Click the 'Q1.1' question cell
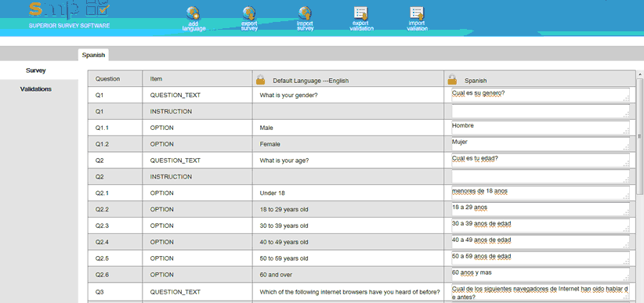This screenshot has height=303, width=644. [115, 128]
